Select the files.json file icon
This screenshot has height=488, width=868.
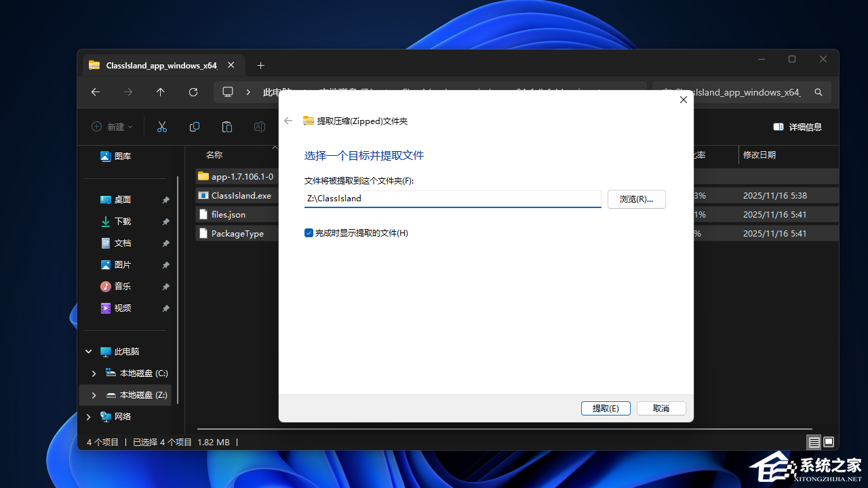coord(203,214)
